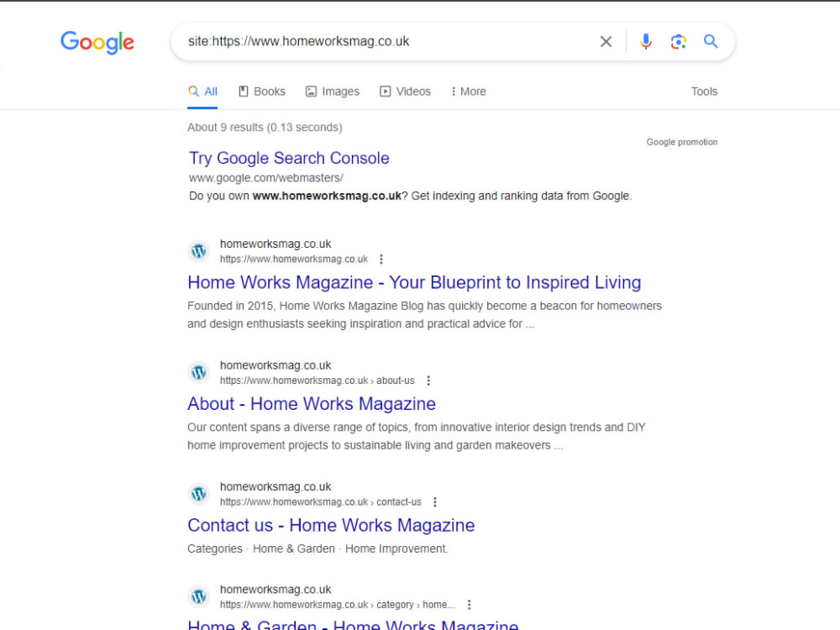Click the Google logo

(97, 42)
